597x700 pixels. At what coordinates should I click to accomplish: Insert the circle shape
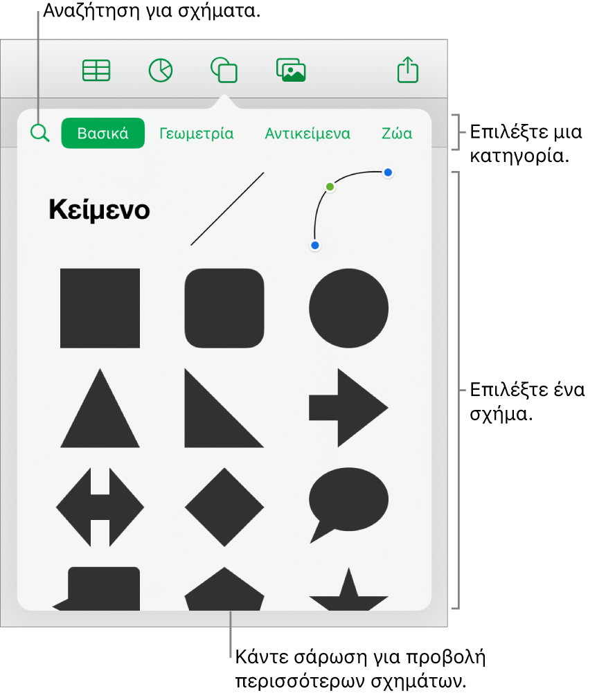pos(349,308)
